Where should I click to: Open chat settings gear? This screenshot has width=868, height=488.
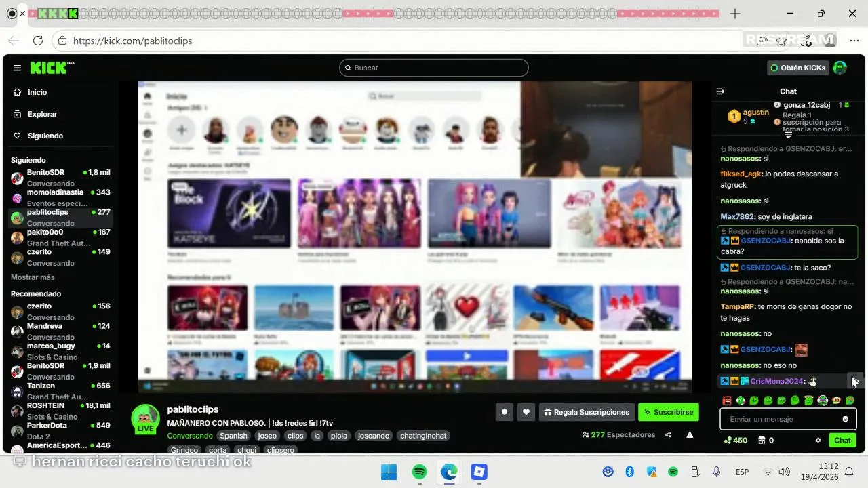(x=818, y=441)
